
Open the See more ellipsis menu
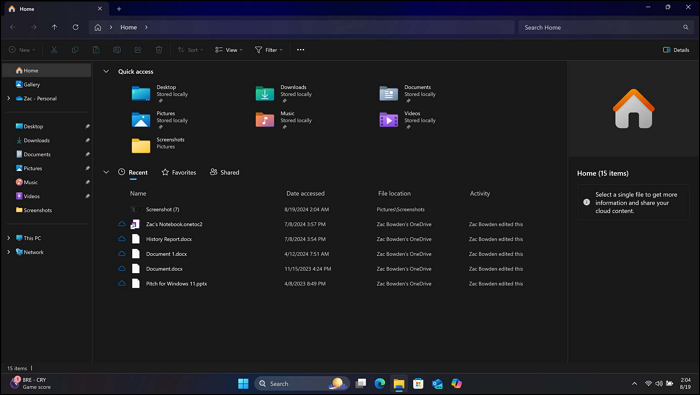300,50
